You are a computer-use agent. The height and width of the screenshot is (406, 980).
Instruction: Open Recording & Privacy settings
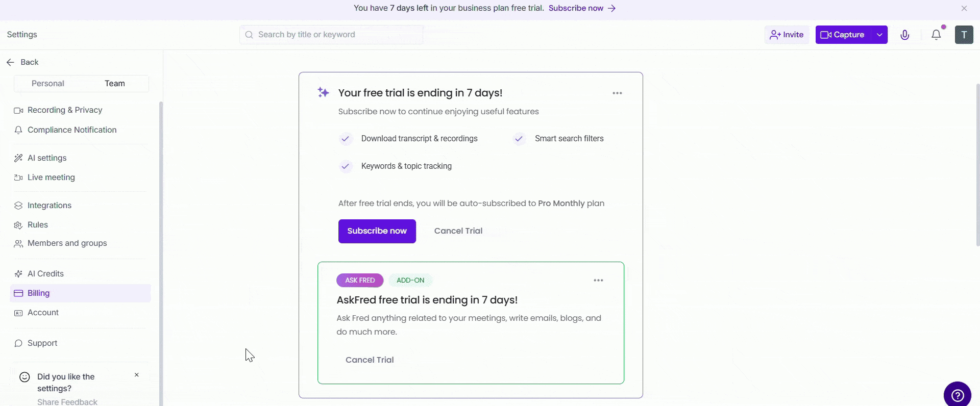[64, 110]
